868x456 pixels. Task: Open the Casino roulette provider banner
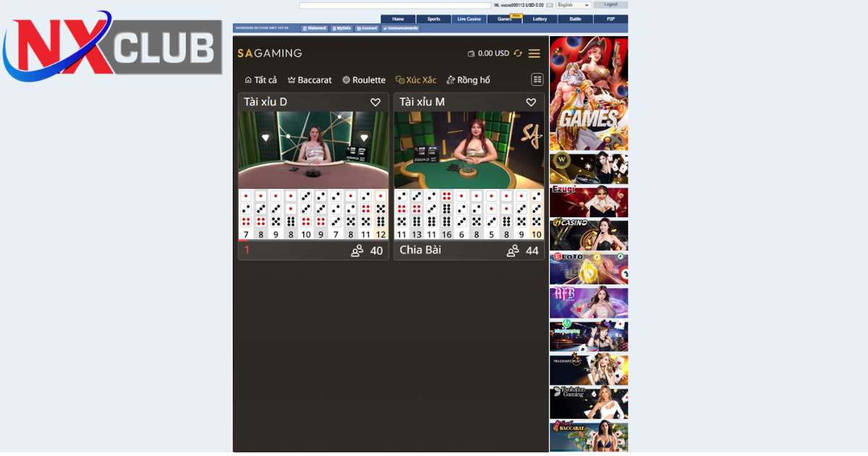click(x=589, y=235)
